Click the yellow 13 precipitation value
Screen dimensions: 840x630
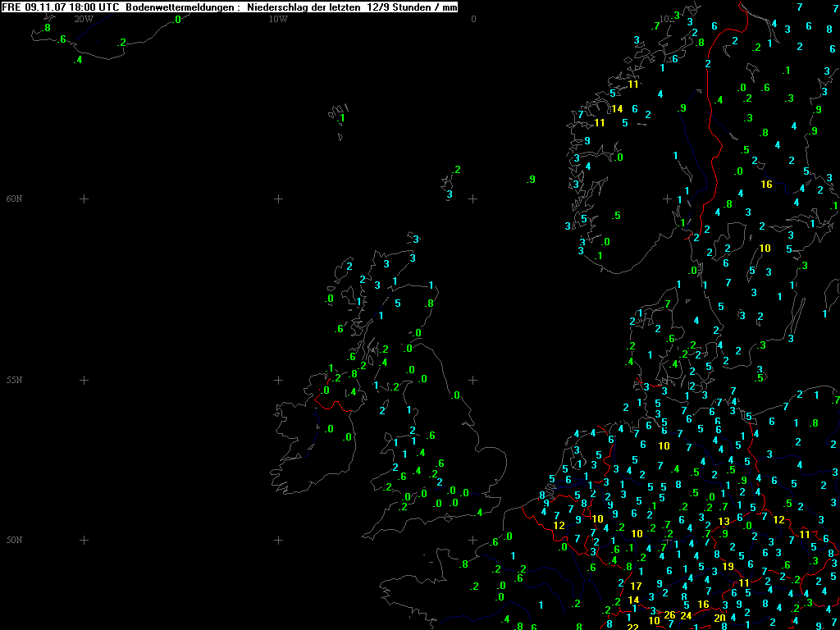click(724, 522)
